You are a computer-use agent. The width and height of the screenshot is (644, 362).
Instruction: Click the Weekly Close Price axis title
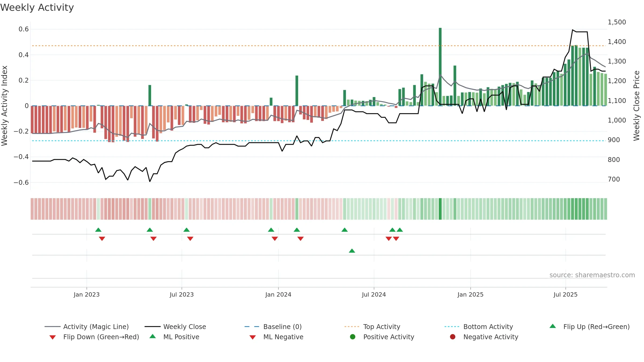(636, 106)
